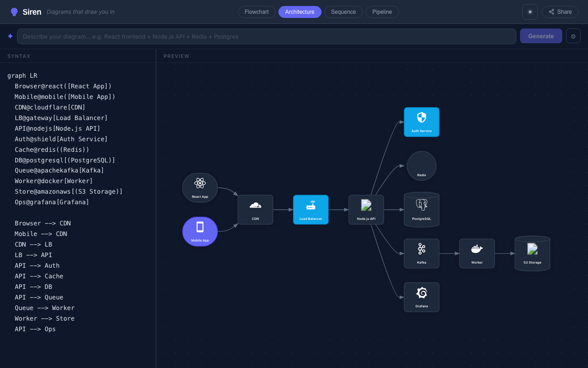The height and width of the screenshot is (368, 588).
Task: Click the 'Browser@react([React App])' code line
Action: click(63, 86)
